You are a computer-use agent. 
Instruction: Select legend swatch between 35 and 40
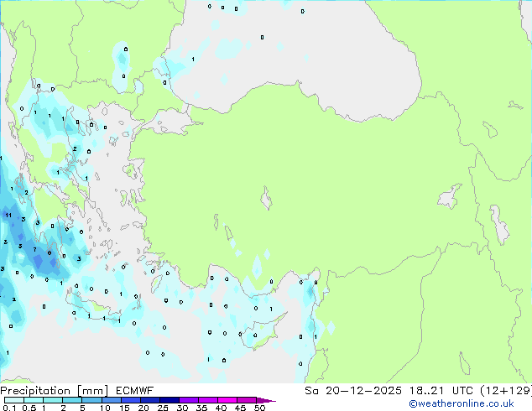pos(207,400)
